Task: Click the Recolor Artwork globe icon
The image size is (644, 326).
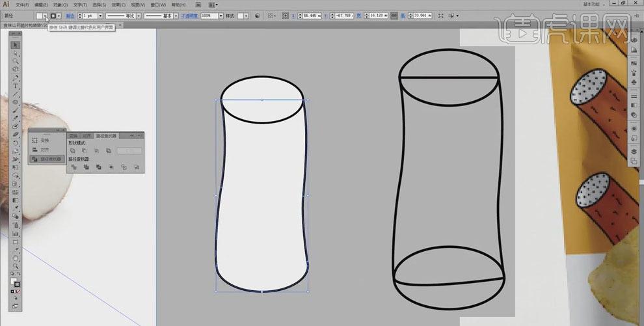Action: [x=258, y=16]
